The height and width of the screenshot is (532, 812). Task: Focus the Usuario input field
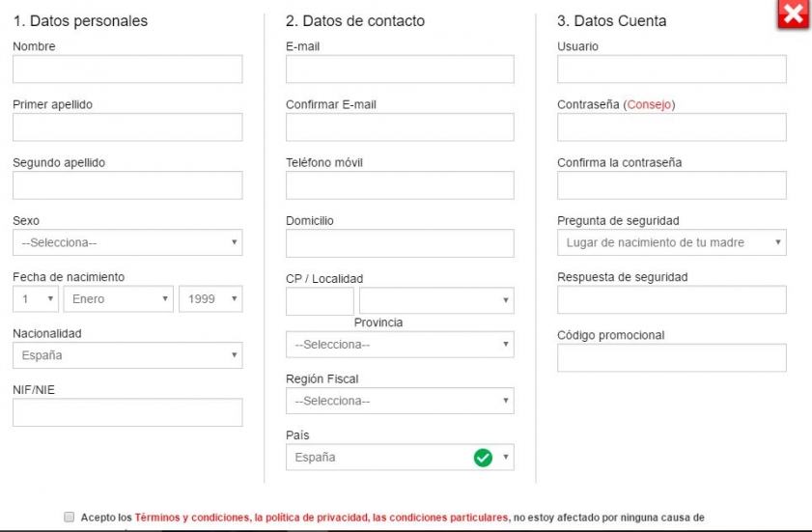pyautogui.click(x=672, y=69)
